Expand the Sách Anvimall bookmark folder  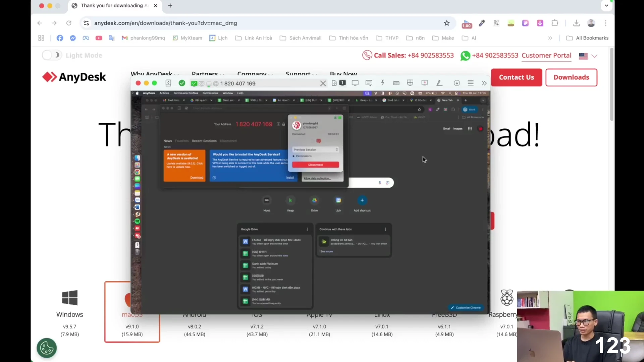point(301,38)
